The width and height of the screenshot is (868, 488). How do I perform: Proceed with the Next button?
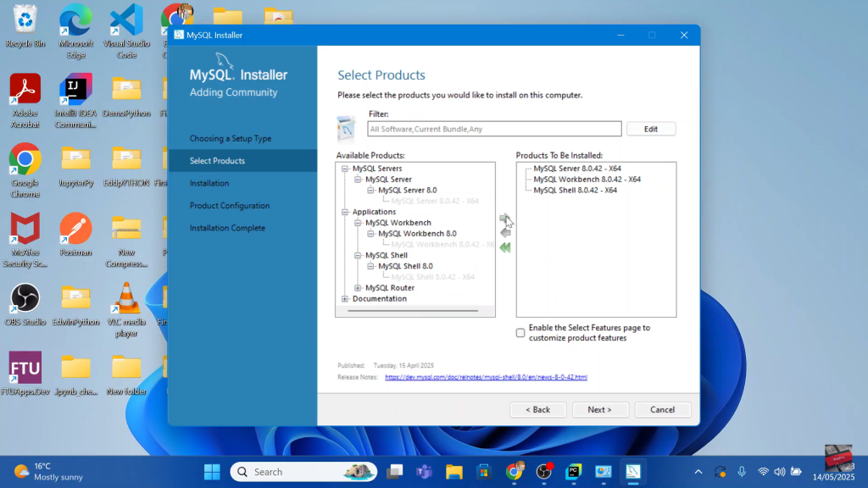pyautogui.click(x=600, y=409)
